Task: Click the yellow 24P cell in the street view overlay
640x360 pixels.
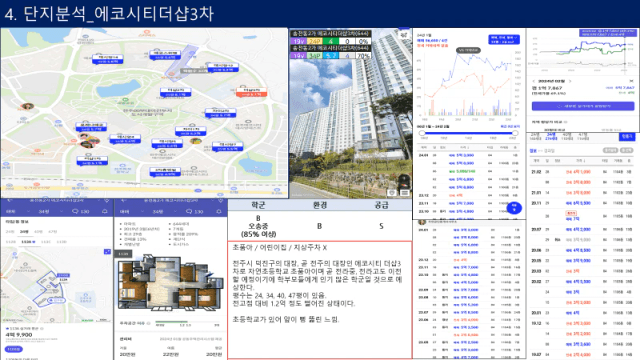Action: [314, 41]
